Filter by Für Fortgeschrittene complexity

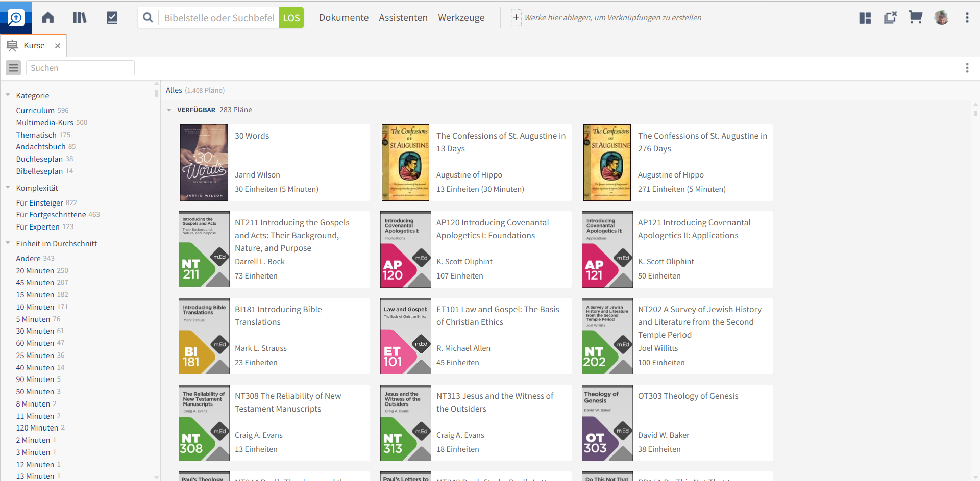click(51, 215)
